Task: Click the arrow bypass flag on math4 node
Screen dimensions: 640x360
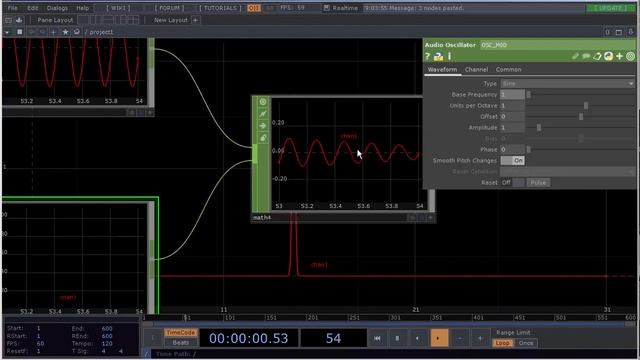Action: coord(263,126)
